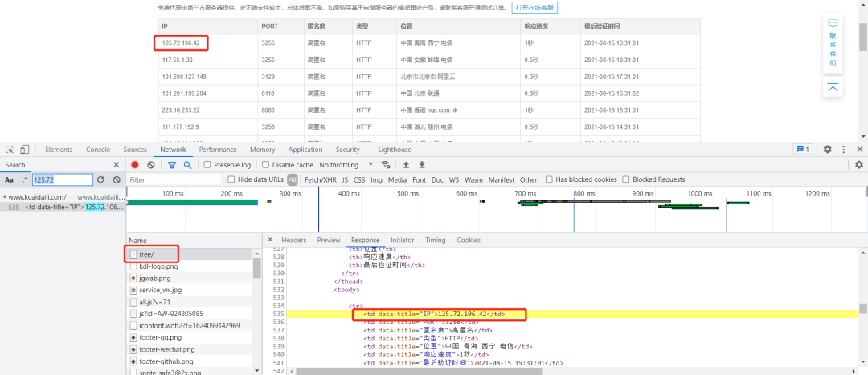Open the Memory tab
The width and height of the screenshot is (868, 375).
point(262,150)
